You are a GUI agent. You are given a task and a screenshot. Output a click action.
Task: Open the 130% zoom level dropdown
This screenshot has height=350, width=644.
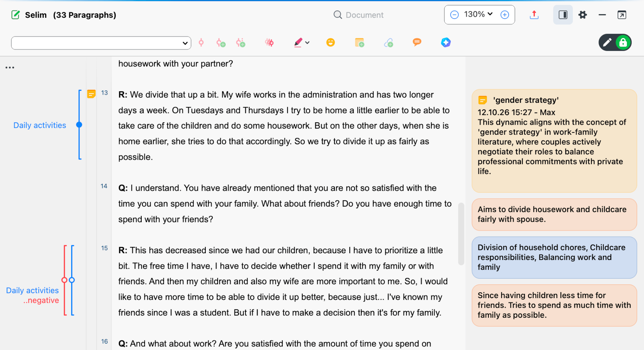click(478, 15)
